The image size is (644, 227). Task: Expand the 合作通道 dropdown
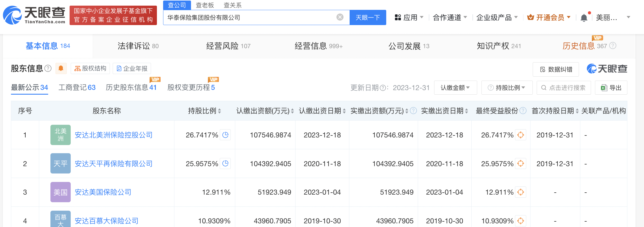450,17
